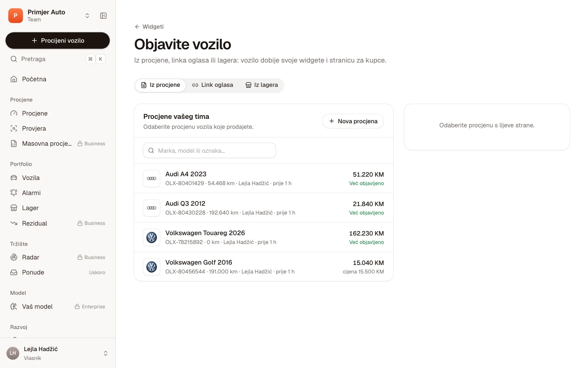Click Business lock badge beside Masovna procjena

click(x=91, y=144)
